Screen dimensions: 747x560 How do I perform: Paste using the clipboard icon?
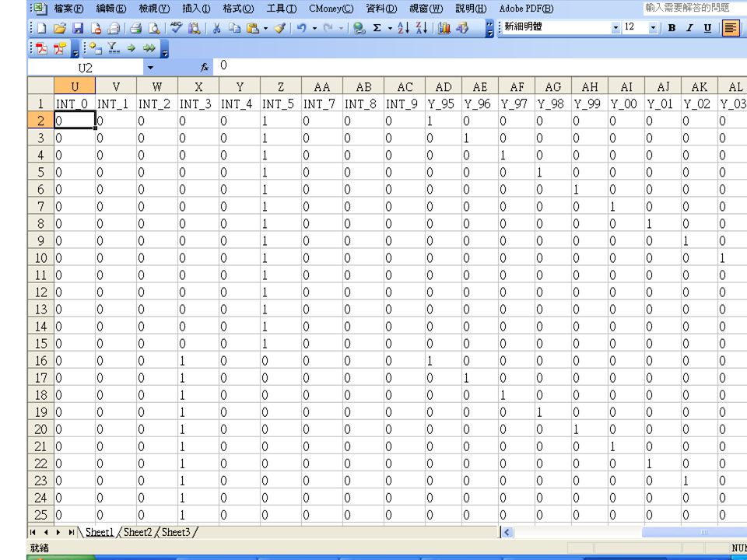[252, 29]
